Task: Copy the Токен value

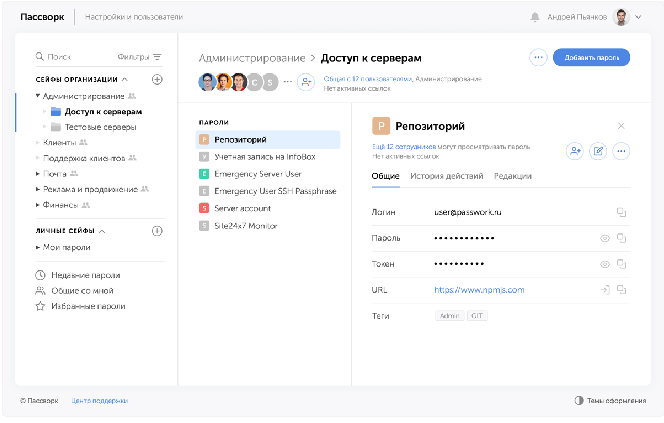Action: (x=621, y=264)
